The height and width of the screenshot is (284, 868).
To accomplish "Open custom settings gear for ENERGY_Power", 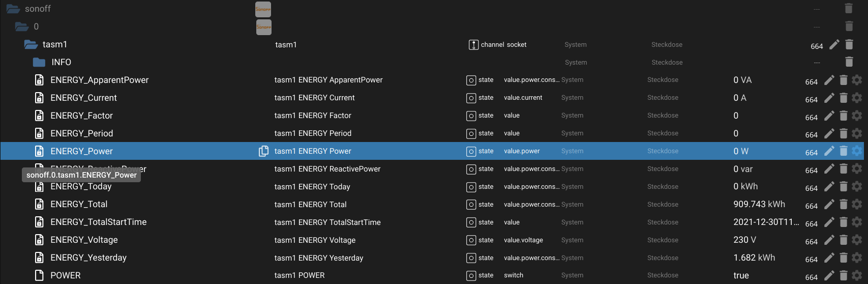I will (857, 151).
